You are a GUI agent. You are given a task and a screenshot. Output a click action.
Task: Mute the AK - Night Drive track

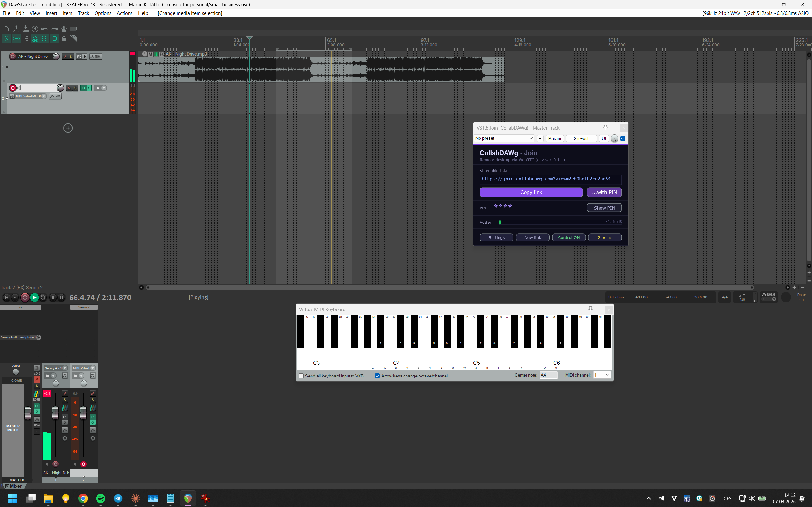(x=65, y=57)
